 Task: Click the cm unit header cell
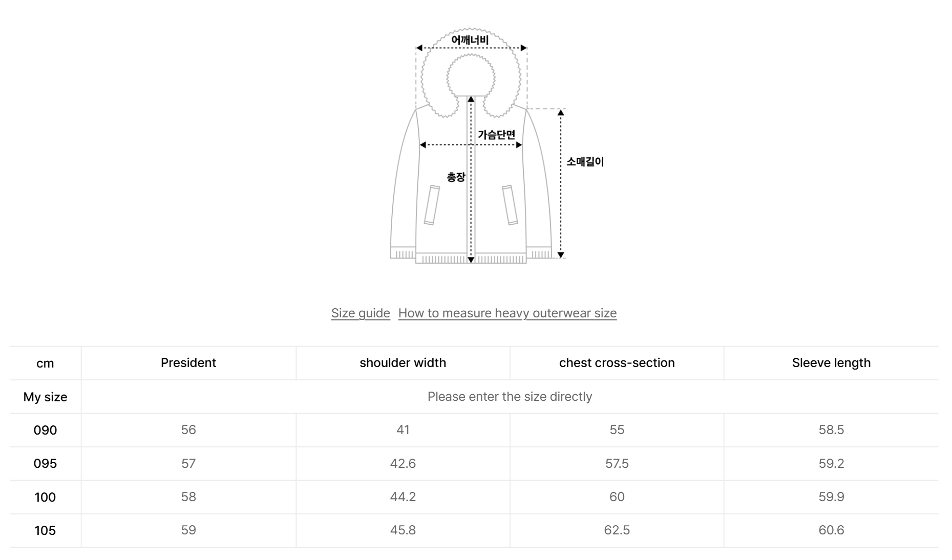[x=45, y=363]
